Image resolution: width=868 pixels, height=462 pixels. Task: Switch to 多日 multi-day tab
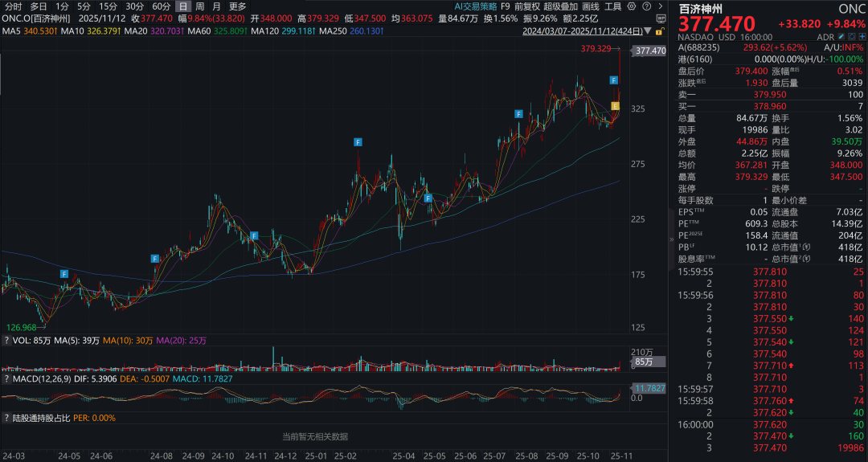coord(39,6)
